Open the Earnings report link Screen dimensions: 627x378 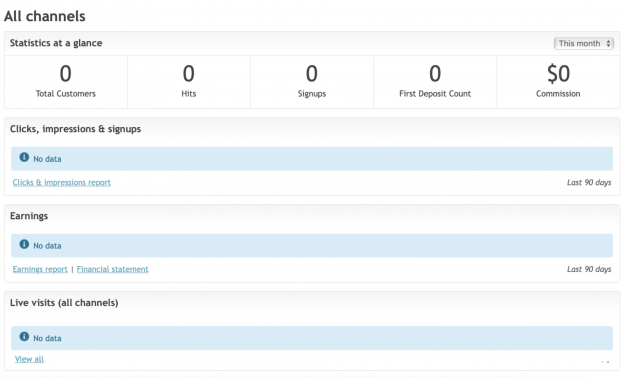(40, 269)
